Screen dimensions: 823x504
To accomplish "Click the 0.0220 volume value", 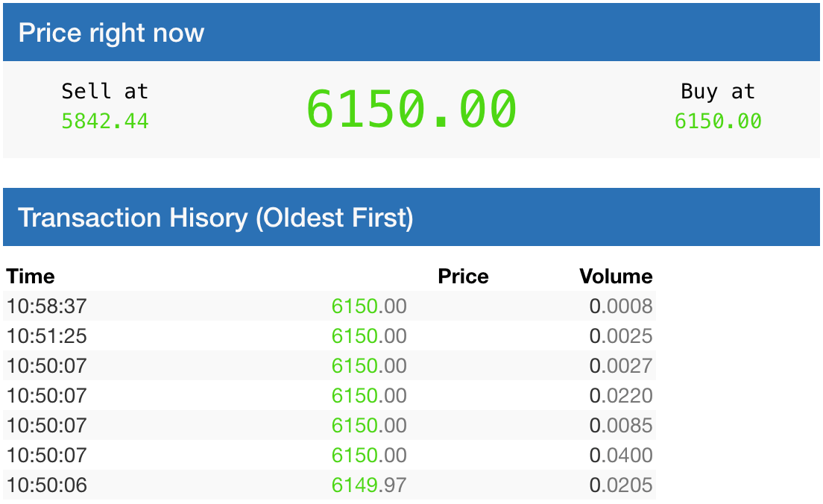I will click(x=621, y=395).
